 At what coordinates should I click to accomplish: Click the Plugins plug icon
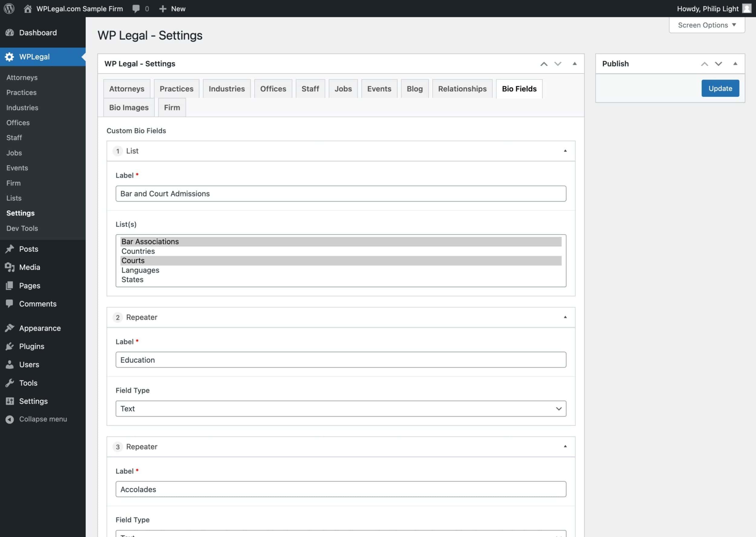click(10, 346)
